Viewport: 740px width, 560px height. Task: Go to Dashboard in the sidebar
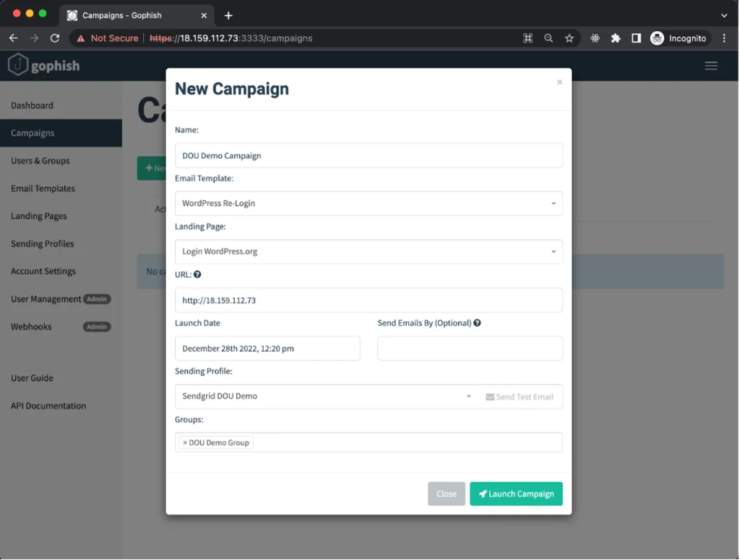pyautogui.click(x=32, y=105)
